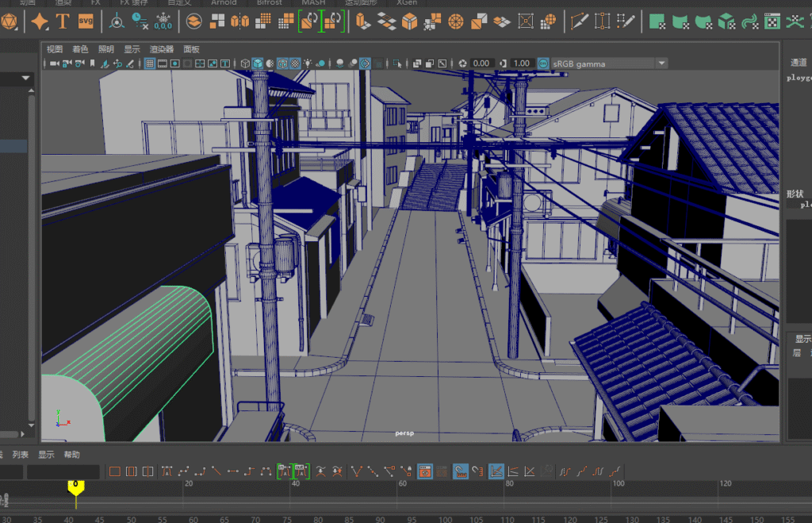Click the 列表 (List) menu in bottom panel
The height and width of the screenshot is (523, 812).
pyautogui.click(x=21, y=455)
